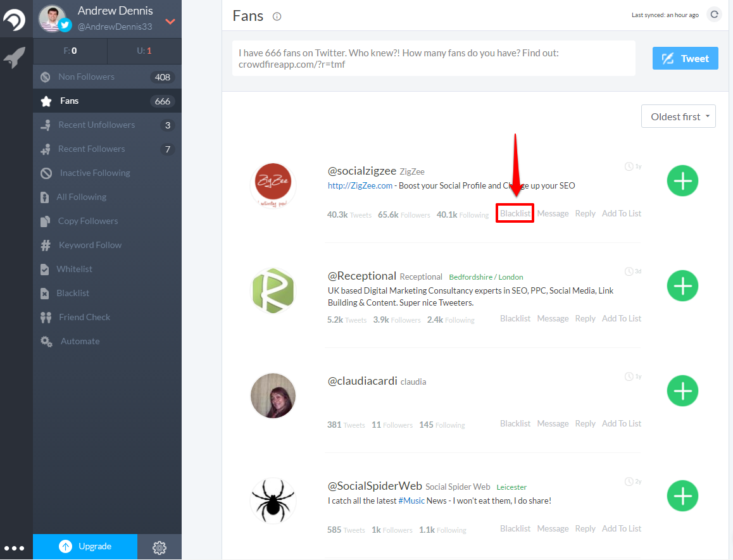Select the Automate gear icon
733x560 pixels.
[46, 341]
